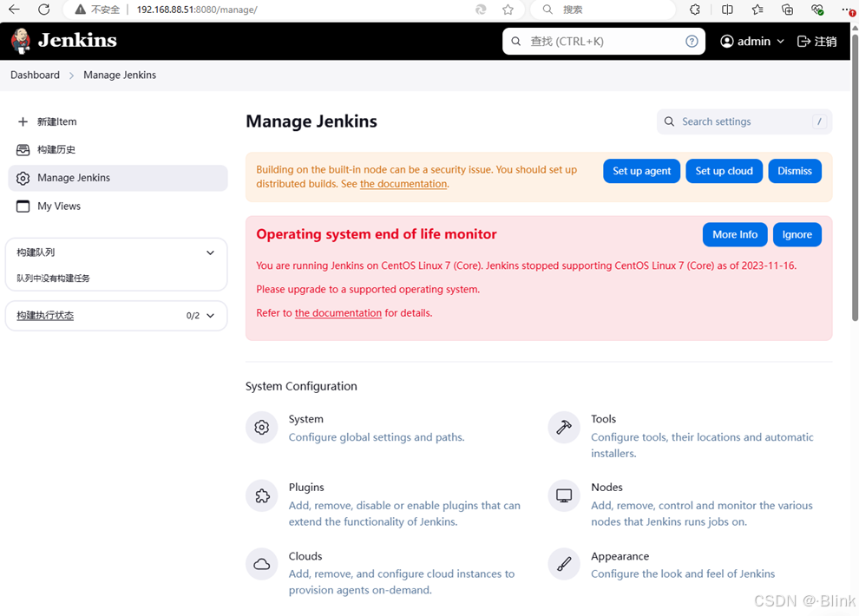Open the admin account dropdown
This screenshot has height=616, width=859.
(751, 41)
